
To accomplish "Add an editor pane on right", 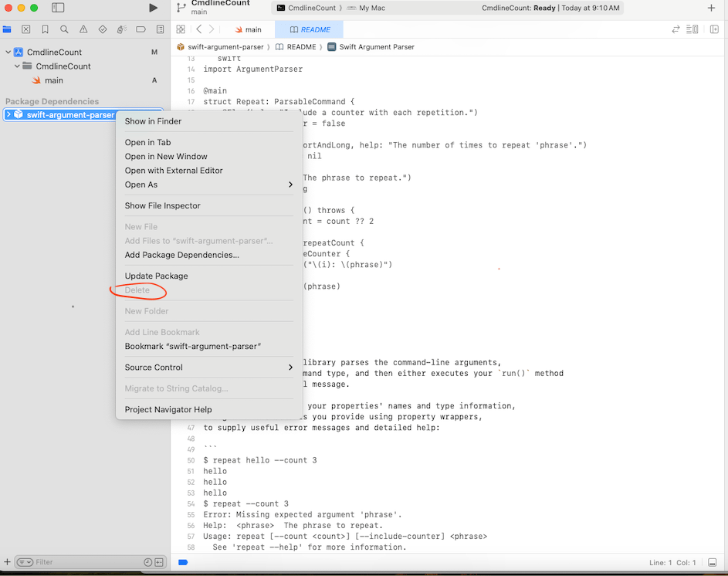I will (714, 29).
